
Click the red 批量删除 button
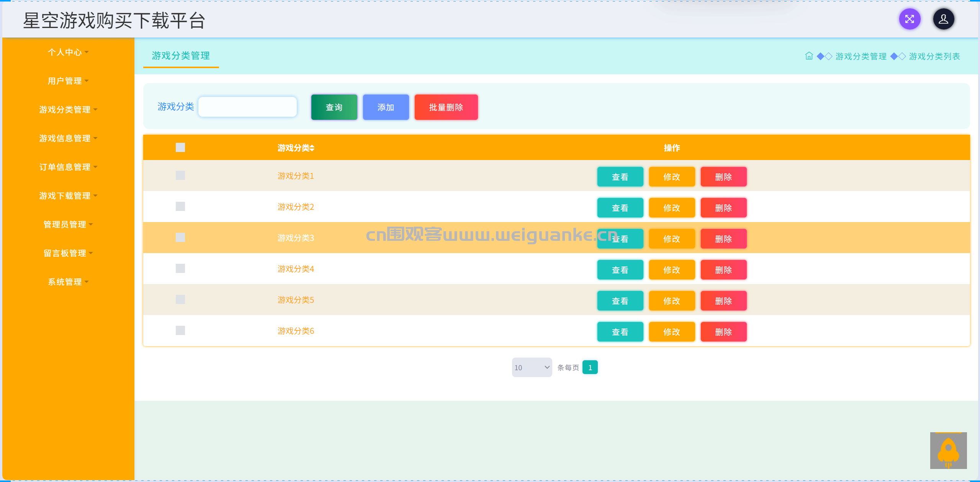(x=446, y=107)
